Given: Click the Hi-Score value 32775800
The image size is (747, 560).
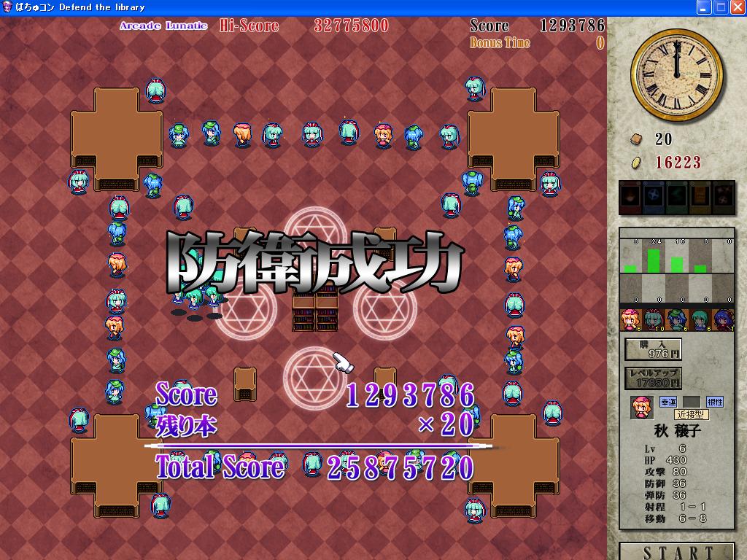Looking at the screenshot, I should (x=351, y=26).
